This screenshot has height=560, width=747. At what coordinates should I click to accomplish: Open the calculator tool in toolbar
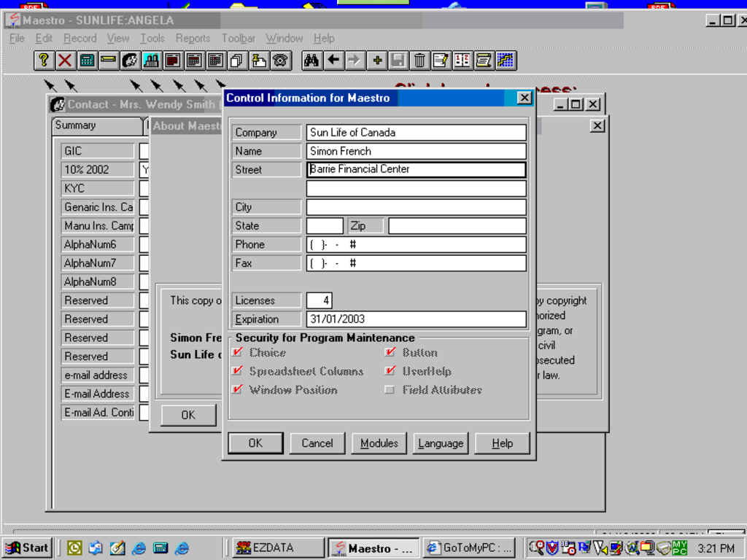coord(87,61)
